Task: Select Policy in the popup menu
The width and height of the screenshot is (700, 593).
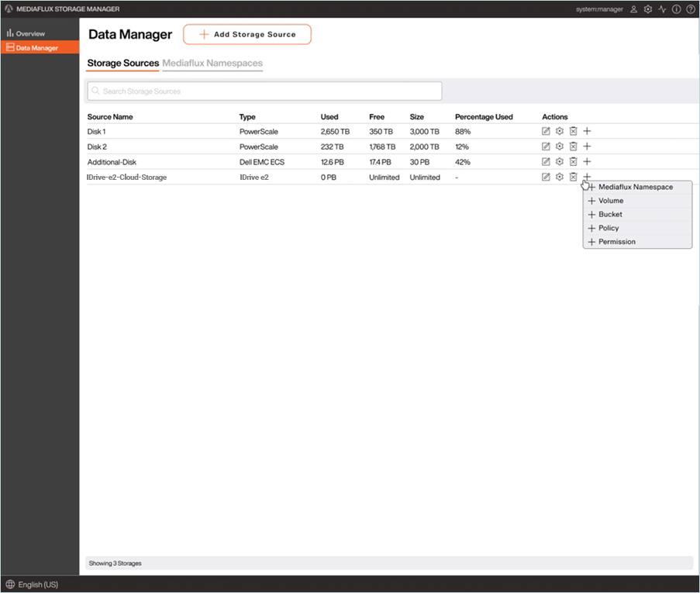Action: click(x=609, y=228)
